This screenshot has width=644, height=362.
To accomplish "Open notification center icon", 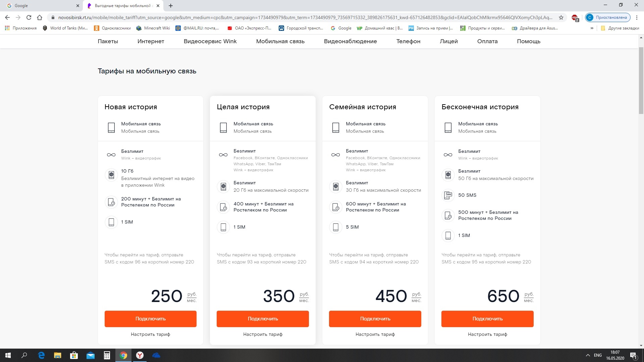I will point(634,356).
